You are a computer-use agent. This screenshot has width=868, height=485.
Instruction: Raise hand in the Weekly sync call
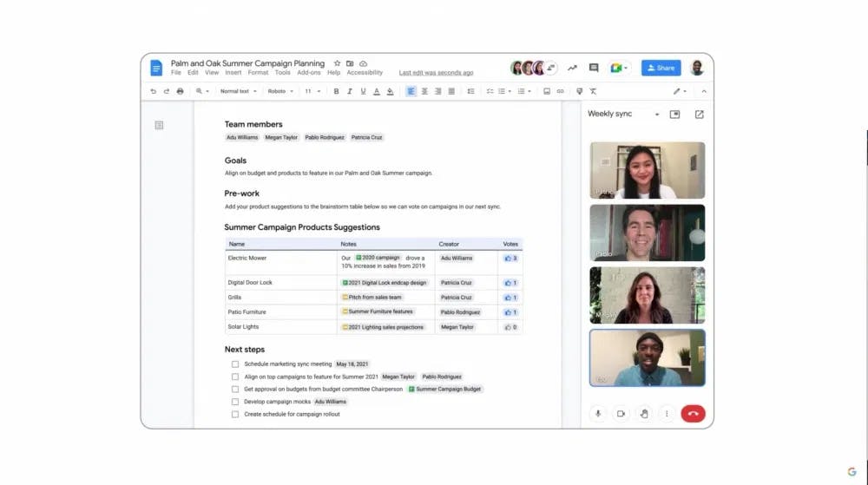644,414
